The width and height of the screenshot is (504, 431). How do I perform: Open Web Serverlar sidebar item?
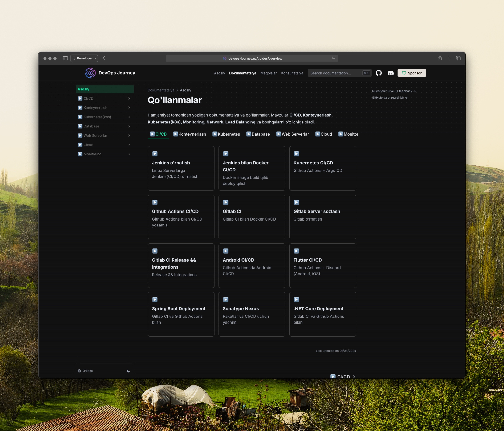coord(105,135)
